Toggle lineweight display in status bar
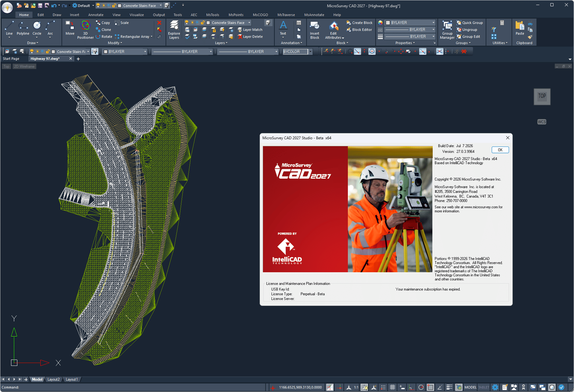 coord(449,387)
